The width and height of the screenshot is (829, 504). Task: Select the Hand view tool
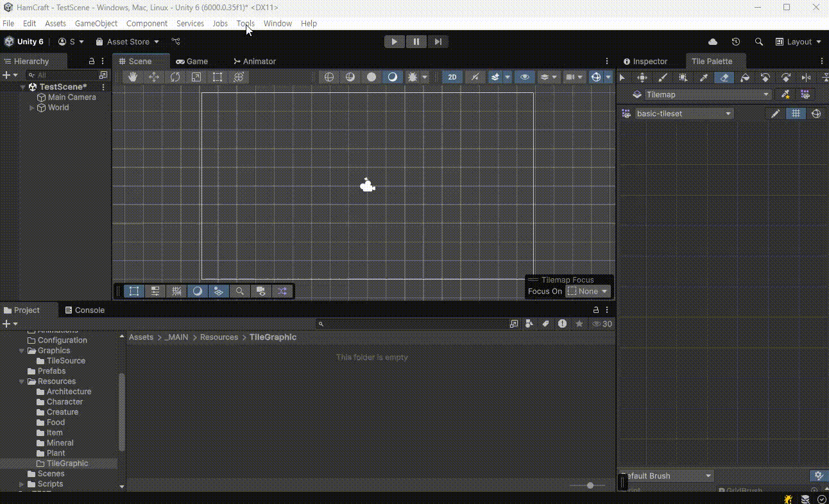click(133, 77)
